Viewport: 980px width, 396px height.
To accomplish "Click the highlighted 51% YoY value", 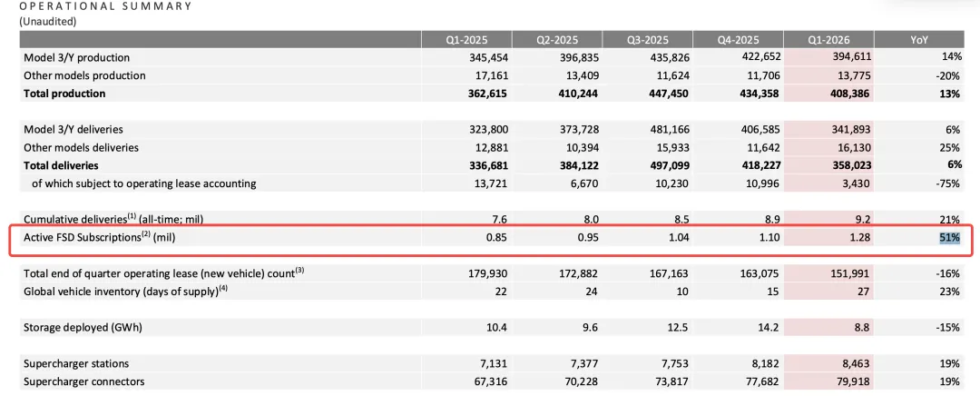I will click(x=949, y=238).
